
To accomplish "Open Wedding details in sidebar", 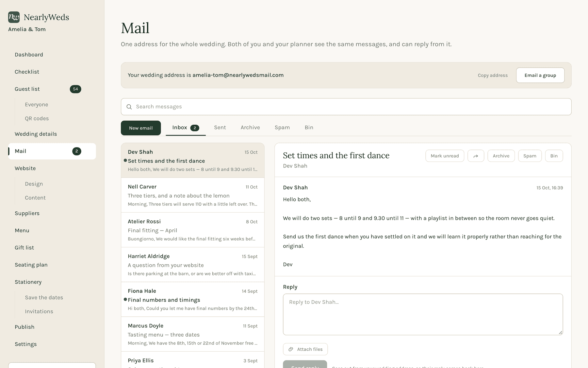I will [52, 134].
